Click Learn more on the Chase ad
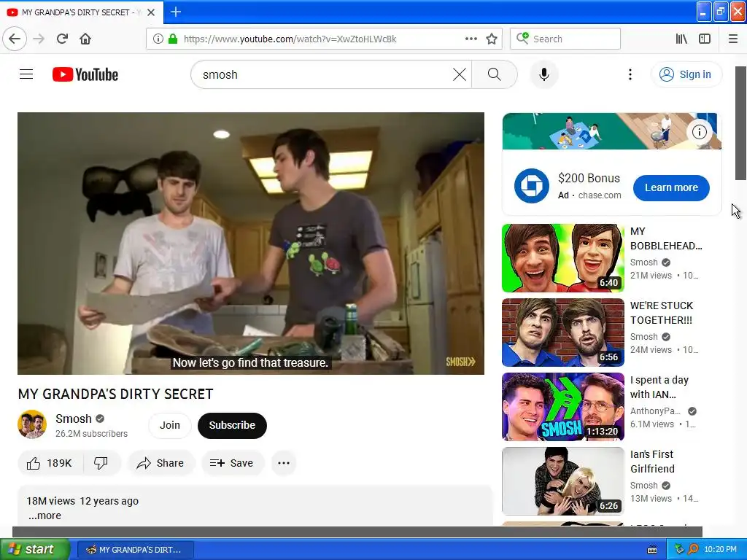This screenshot has width=747, height=560. (671, 187)
